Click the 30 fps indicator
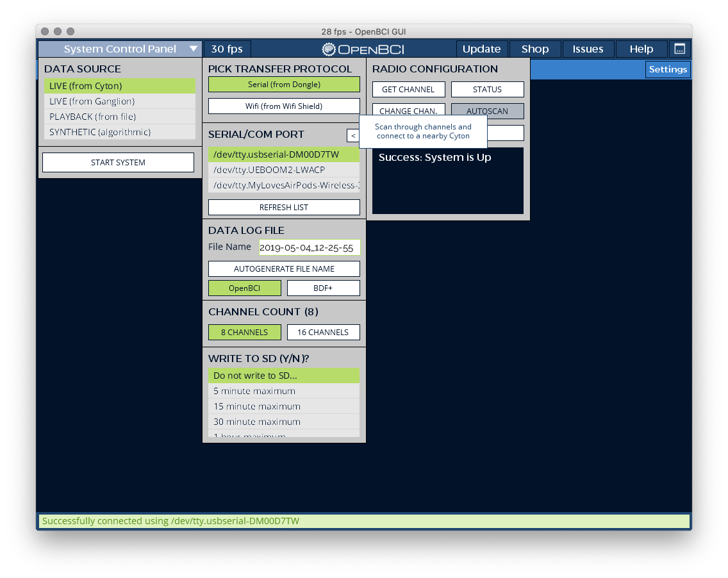728x578 pixels. (227, 49)
